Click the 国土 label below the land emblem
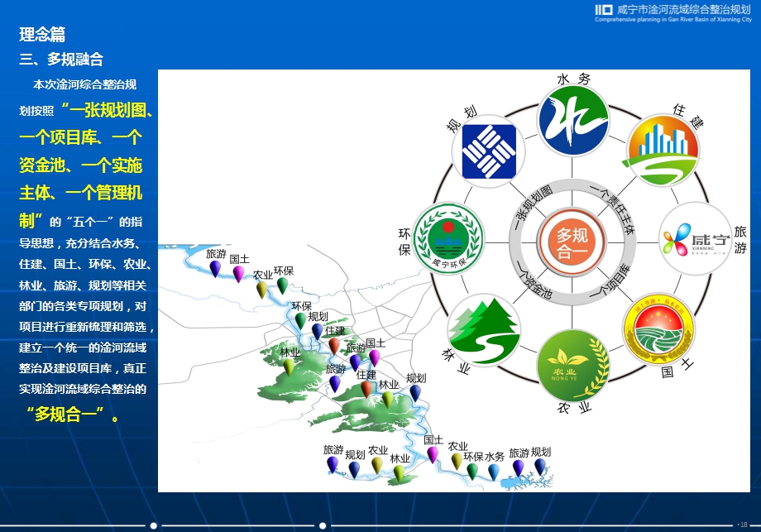 click(x=677, y=368)
